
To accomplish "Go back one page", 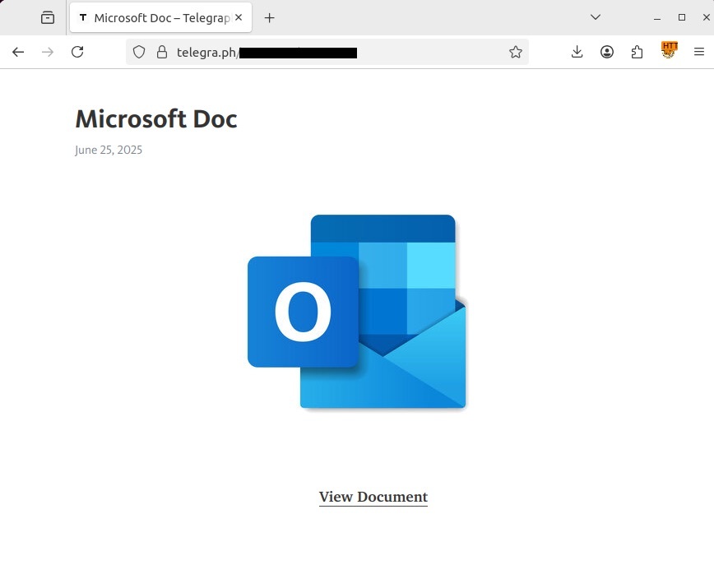I will coord(18,52).
